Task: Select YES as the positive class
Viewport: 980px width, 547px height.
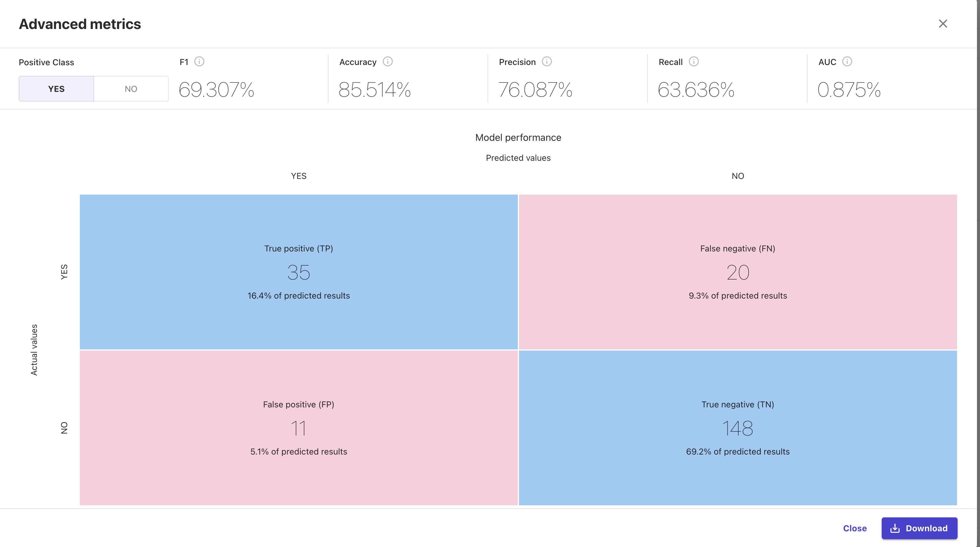Action: click(56, 89)
